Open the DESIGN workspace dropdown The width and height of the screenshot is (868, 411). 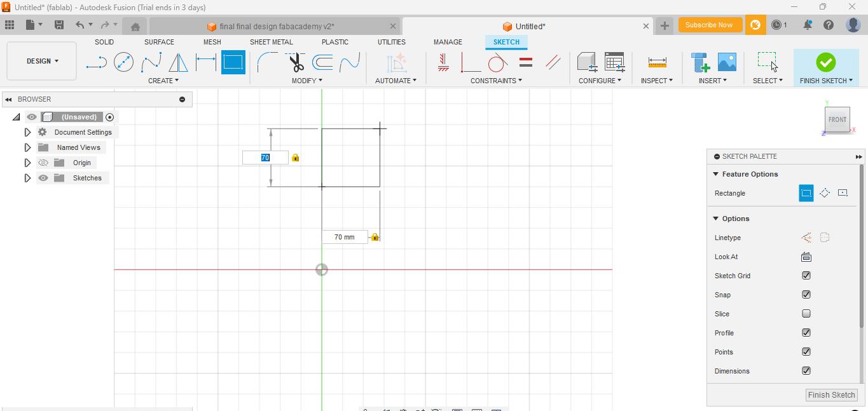coord(42,61)
